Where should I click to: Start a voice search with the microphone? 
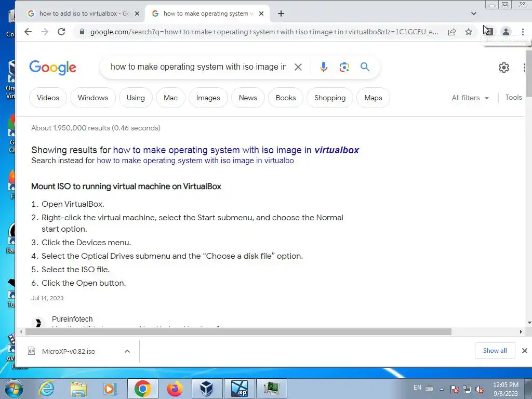(324, 67)
